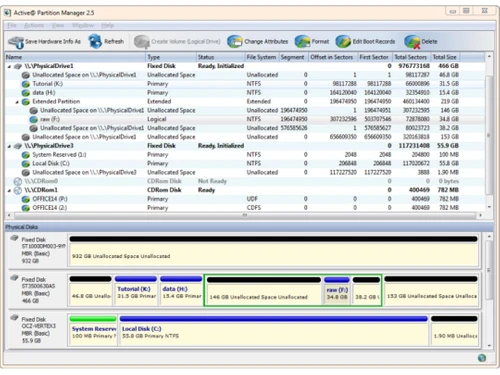
Task: Select the data (H:) volume icon
Action: (26, 93)
